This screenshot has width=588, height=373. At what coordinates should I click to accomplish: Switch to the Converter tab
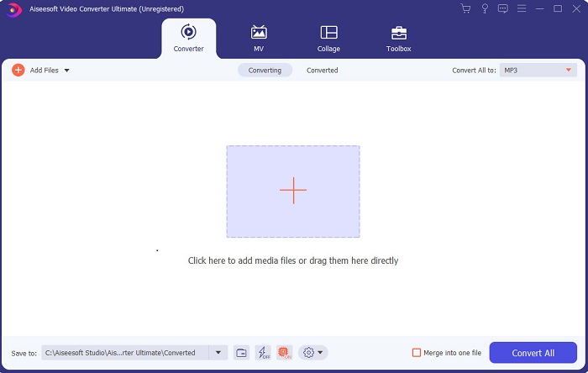point(189,39)
